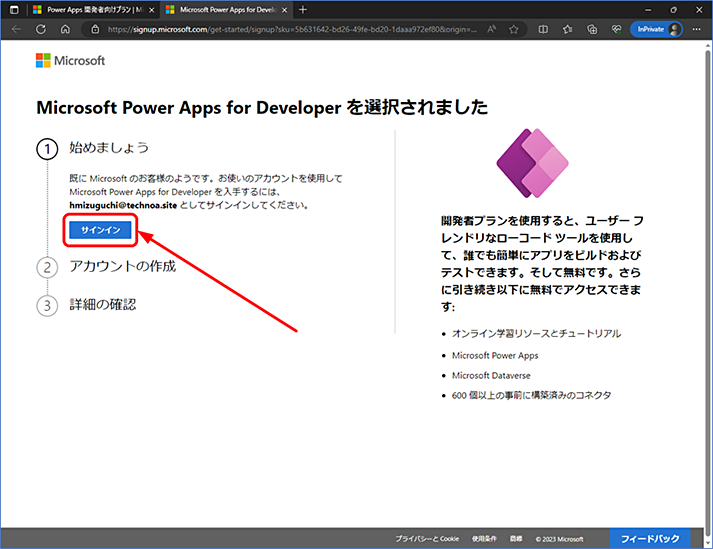This screenshot has height=549, width=713.
Task: Open the tab actions menu icon
Action: pos(14,10)
